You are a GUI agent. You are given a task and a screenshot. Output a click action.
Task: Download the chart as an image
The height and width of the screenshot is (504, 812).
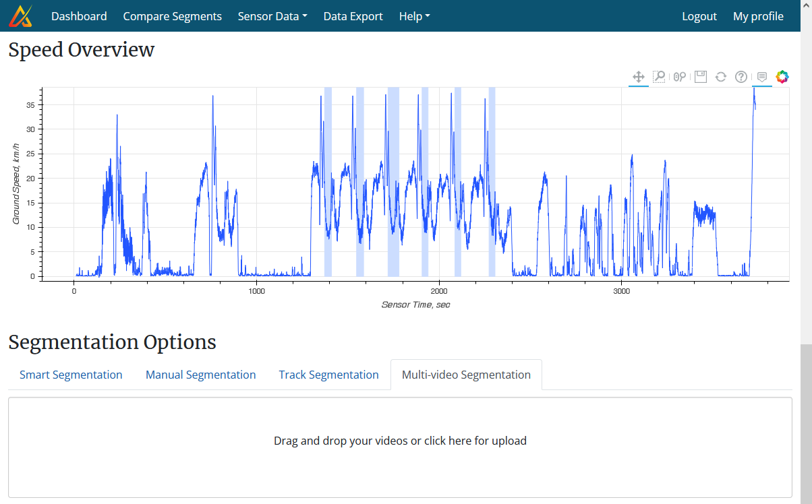[700, 76]
